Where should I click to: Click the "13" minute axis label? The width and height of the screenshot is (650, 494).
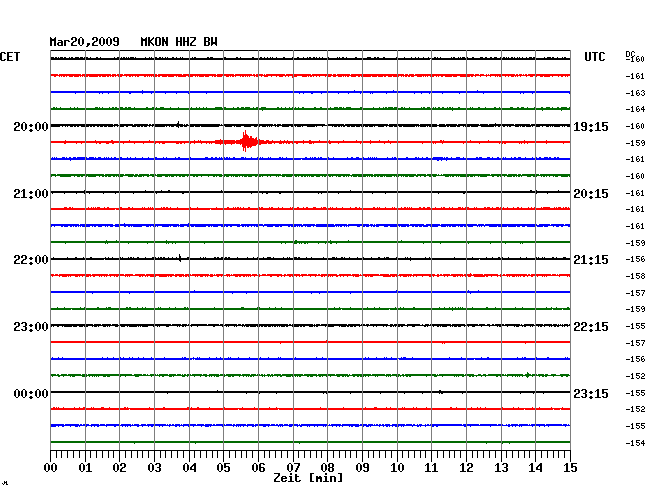click(x=501, y=468)
